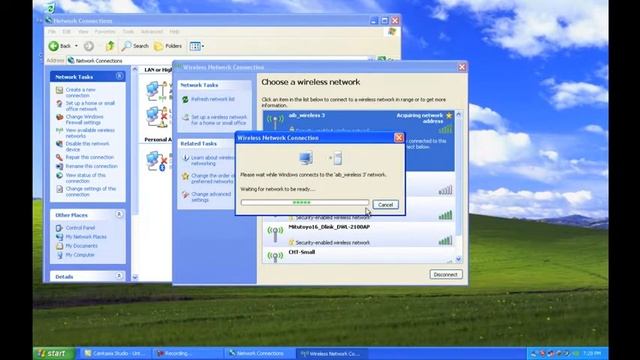This screenshot has height=360, width=640.
Task: Collapse the Network Tasks sidebar panel
Action: click(119, 76)
